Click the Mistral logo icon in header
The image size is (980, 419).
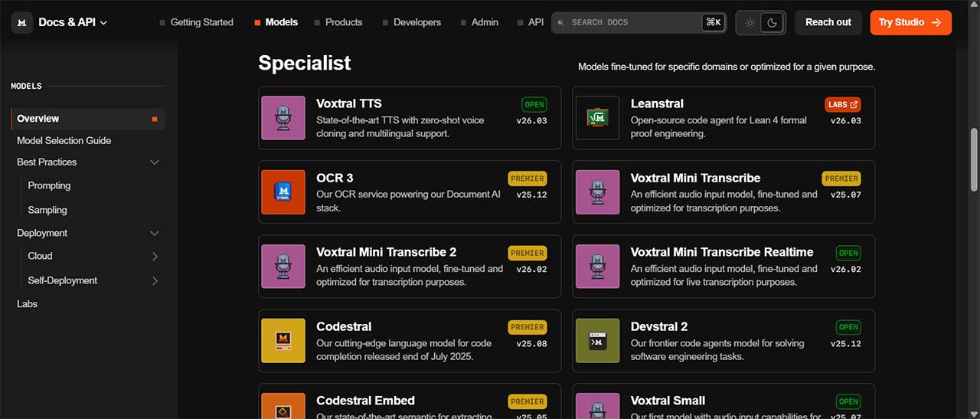tap(21, 22)
